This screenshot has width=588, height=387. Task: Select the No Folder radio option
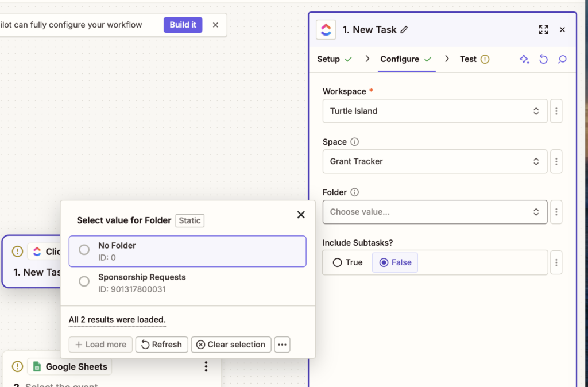pos(84,250)
